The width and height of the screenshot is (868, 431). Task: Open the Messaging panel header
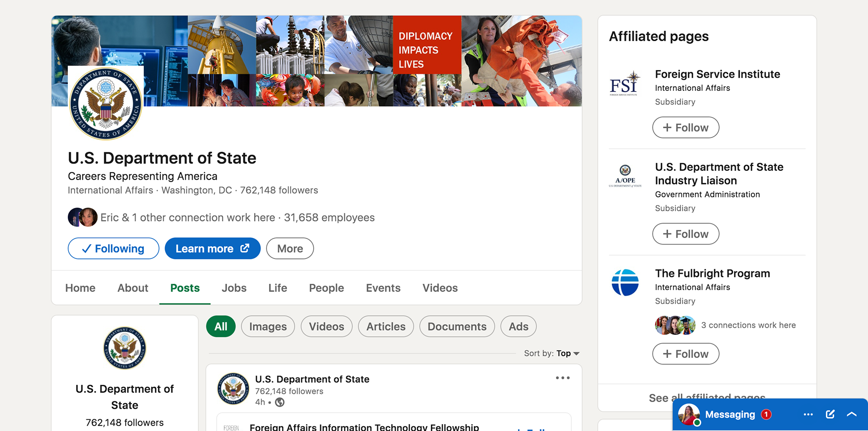[x=770, y=414]
